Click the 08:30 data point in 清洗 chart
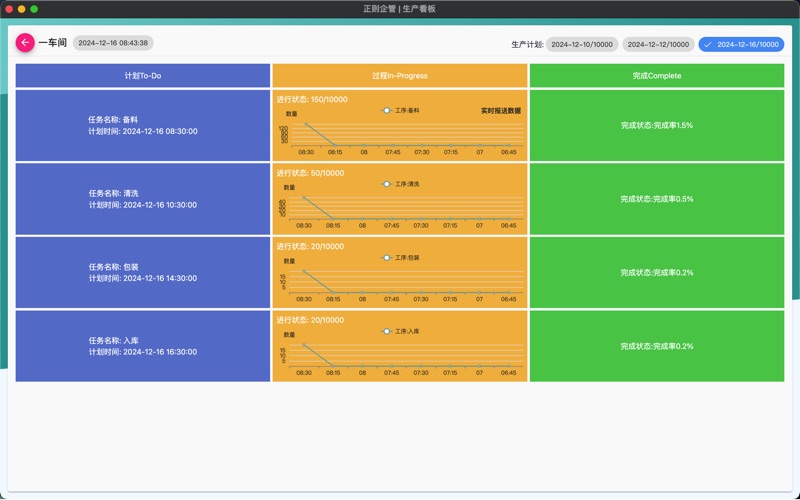Viewport: 800px width, 500px height. tap(305, 197)
